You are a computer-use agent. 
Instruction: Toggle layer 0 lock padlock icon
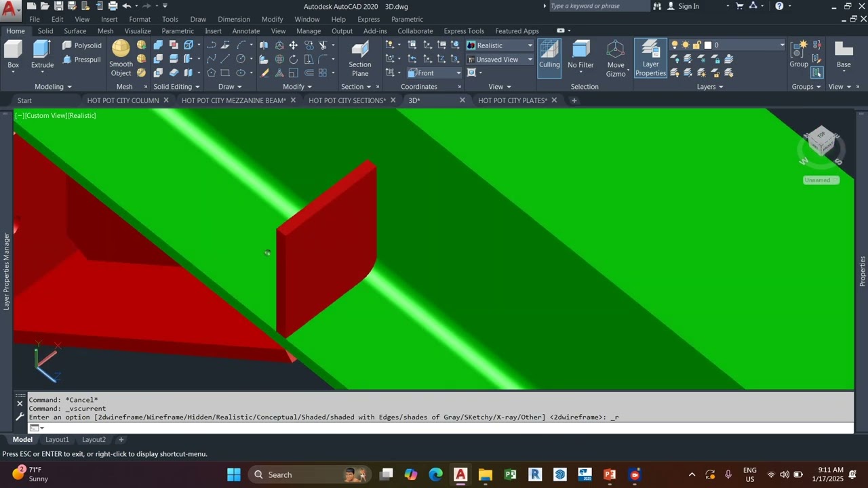click(x=696, y=45)
